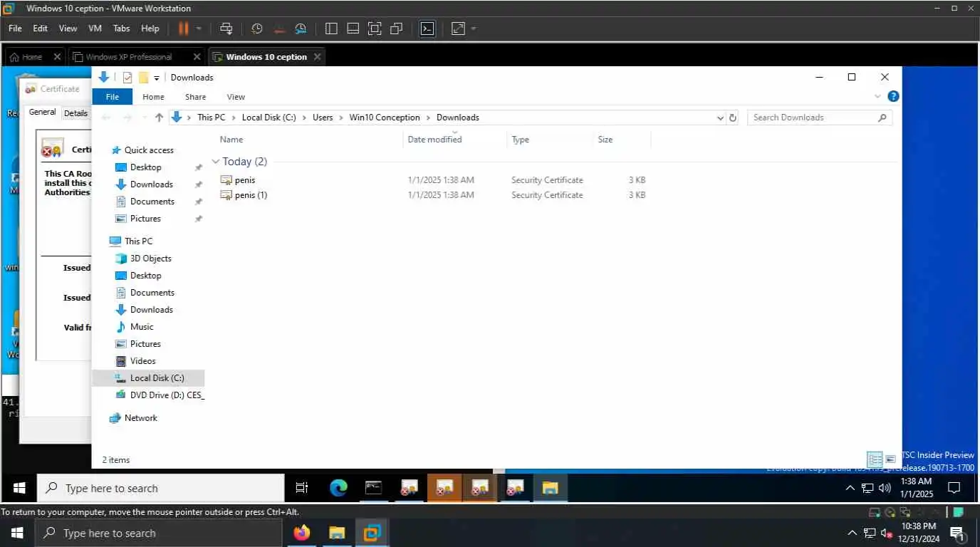Select Pictures under Quick access
The width and height of the screenshot is (980, 547).
(145, 219)
